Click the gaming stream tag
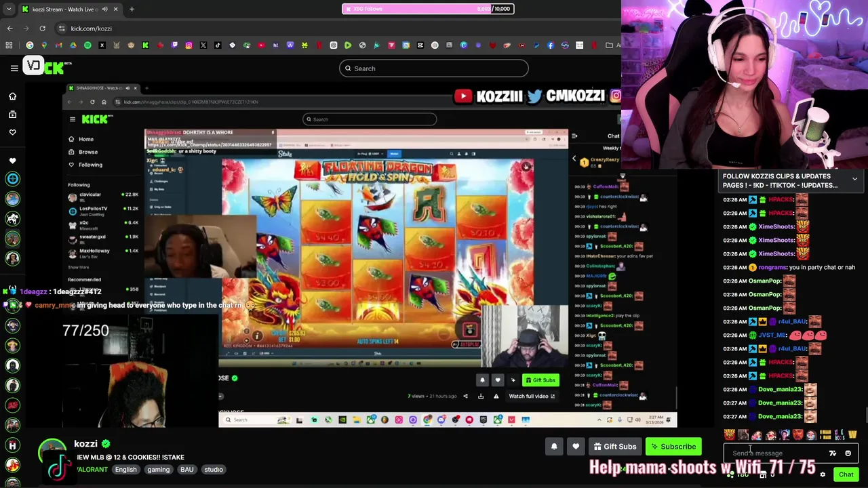Image resolution: width=868 pixels, height=488 pixels. (159, 470)
